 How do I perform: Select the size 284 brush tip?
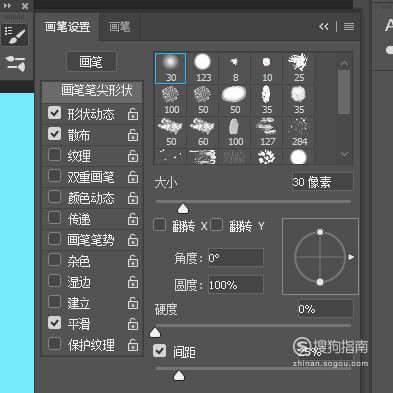[x=299, y=132]
